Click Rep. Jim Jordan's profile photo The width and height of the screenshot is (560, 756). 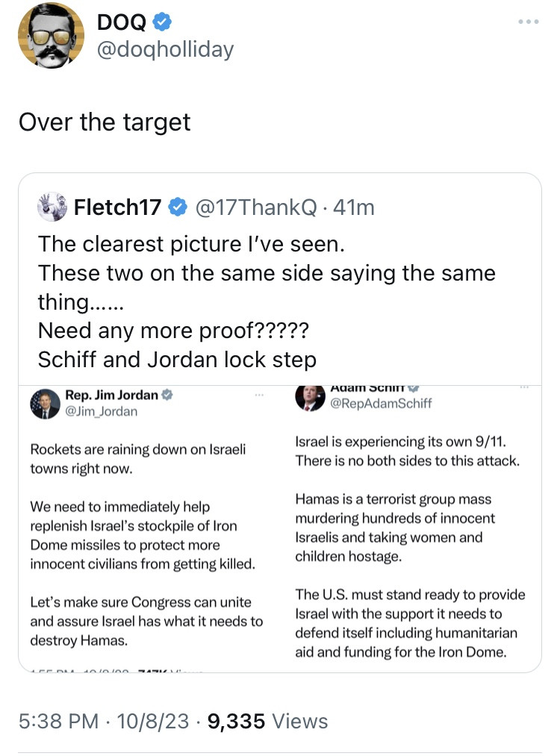(44, 403)
